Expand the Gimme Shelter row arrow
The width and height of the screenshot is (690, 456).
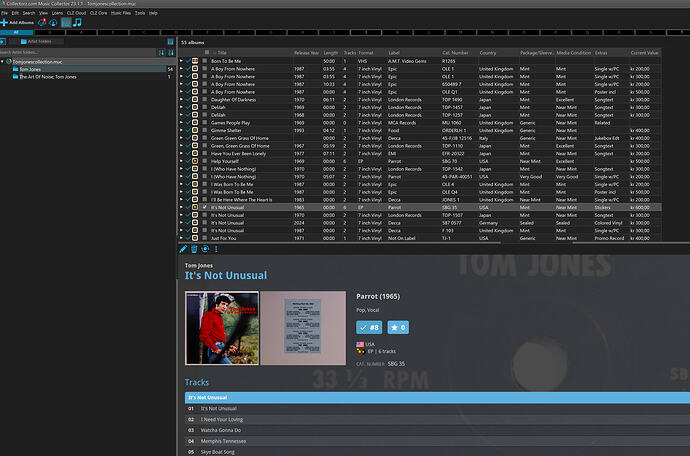[x=181, y=130]
